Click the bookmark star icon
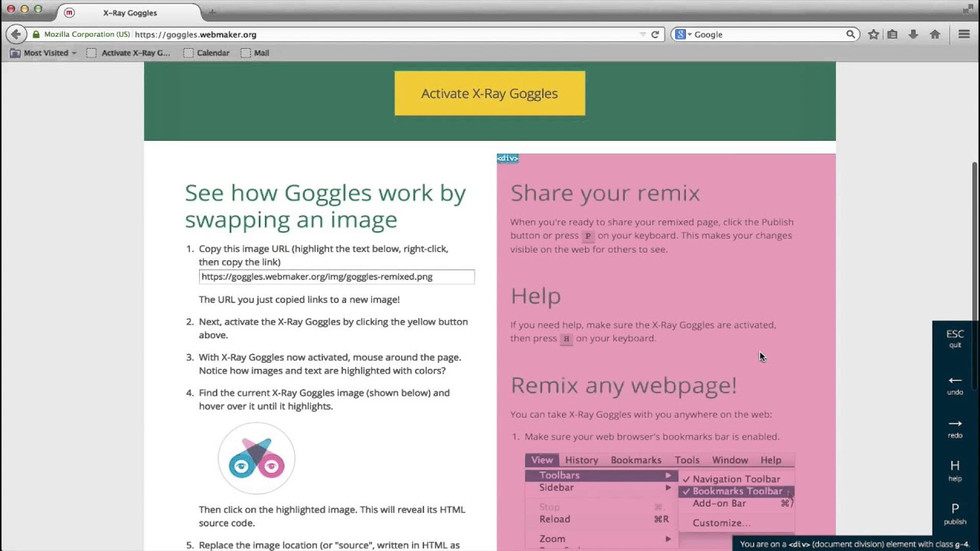 874,34
